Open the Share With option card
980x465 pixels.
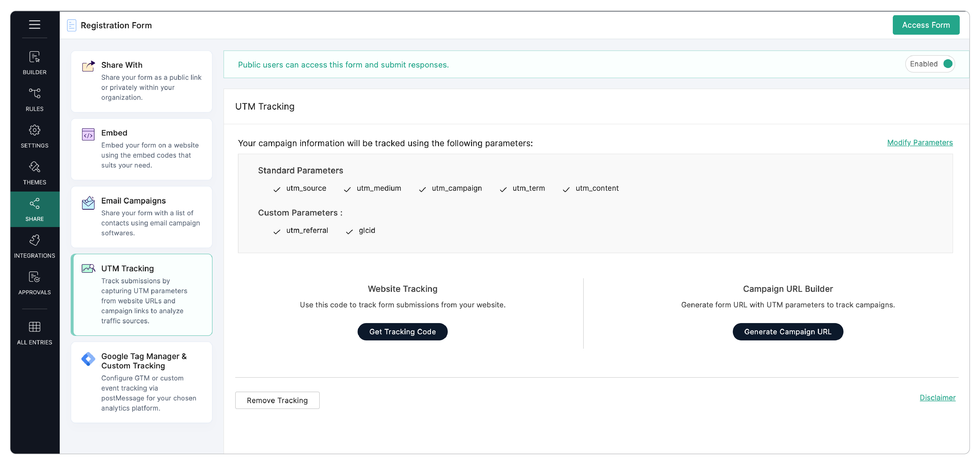pyautogui.click(x=142, y=81)
